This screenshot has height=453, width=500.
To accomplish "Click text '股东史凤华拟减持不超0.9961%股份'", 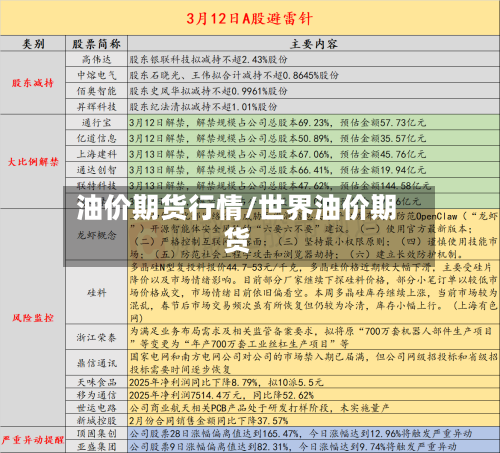I will click(208, 91).
